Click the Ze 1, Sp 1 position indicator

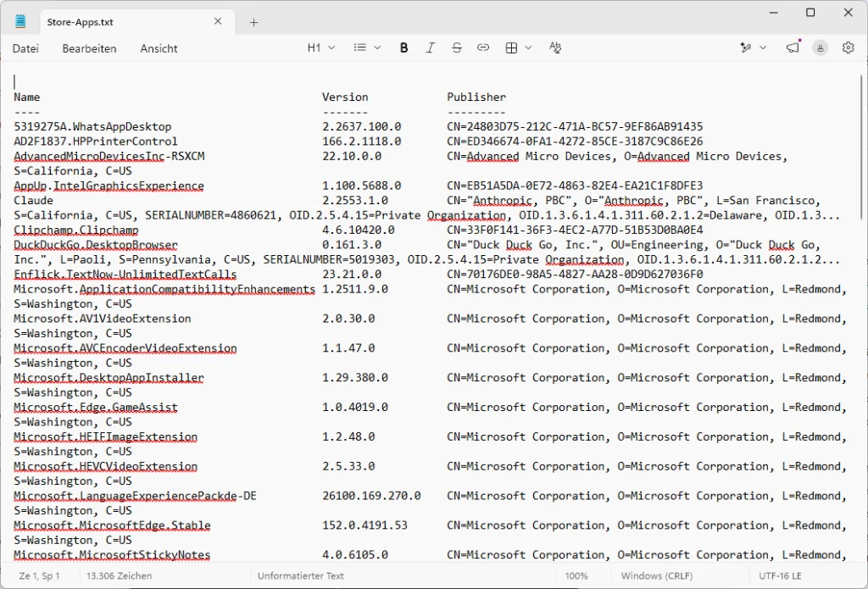39,575
